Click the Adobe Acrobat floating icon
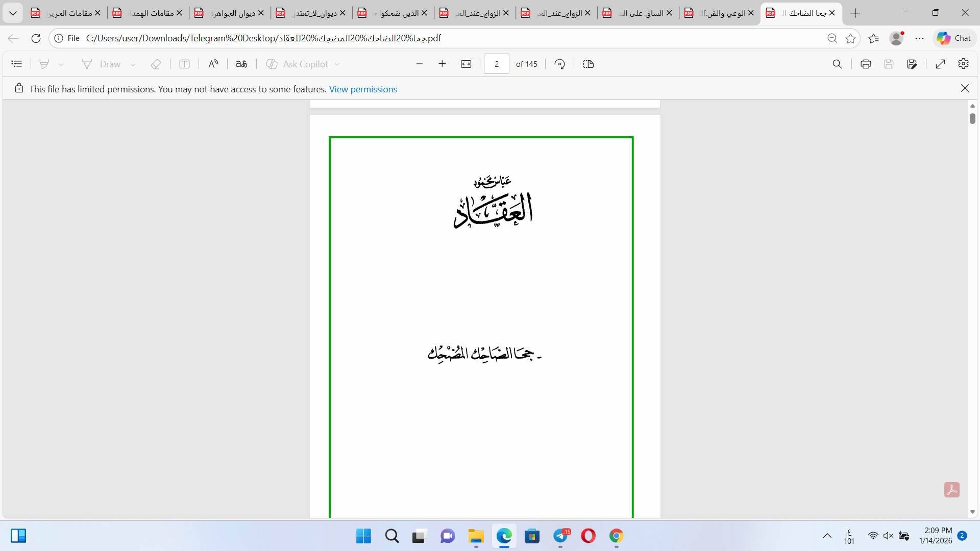This screenshot has height=551, width=980. tap(952, 490)
